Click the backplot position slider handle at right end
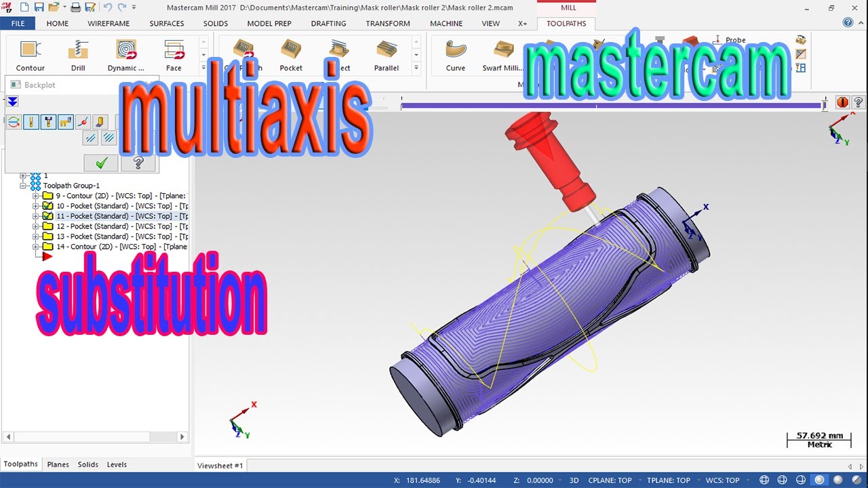 pyautogui.click(x=825, y=105)
